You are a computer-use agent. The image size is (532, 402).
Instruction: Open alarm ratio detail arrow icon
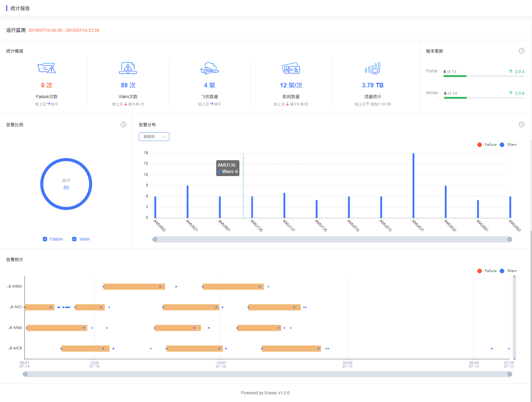(124, 124)
